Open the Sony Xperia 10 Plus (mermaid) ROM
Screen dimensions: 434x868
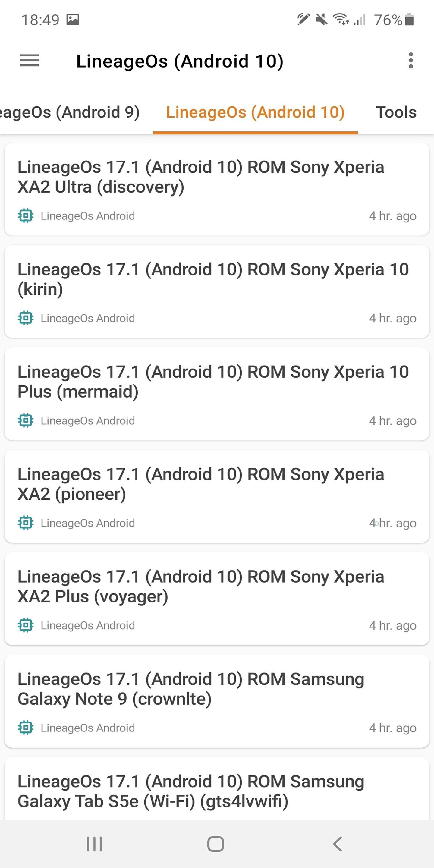(213, 382)
